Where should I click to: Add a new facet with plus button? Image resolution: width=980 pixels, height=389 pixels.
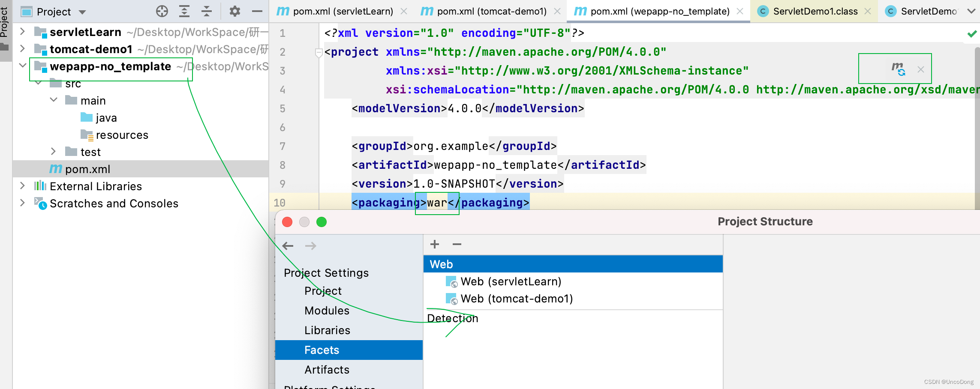click(435, 244)
